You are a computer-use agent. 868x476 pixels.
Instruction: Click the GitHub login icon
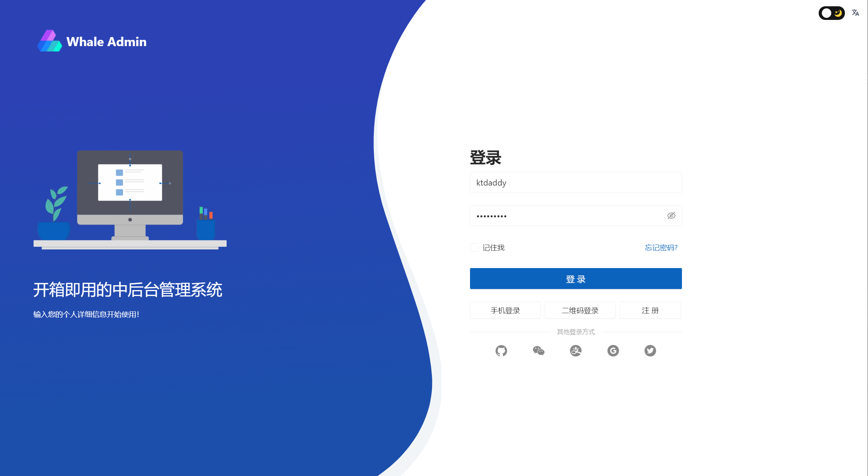pos(501,350)
